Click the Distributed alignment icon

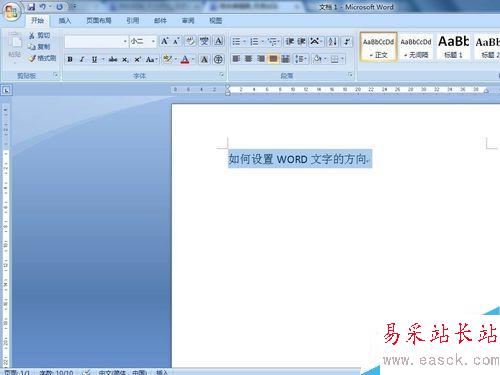coord(285,59)
